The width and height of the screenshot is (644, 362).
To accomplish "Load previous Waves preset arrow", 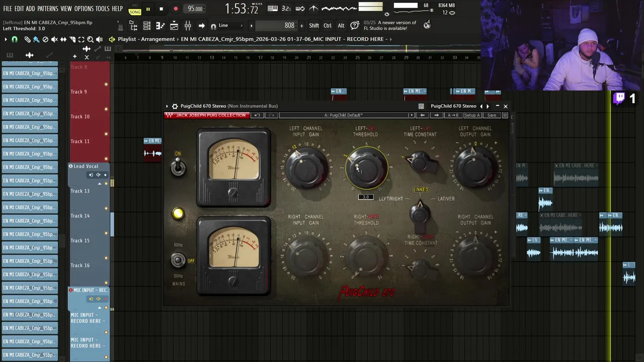I will (x=422, y=115).
